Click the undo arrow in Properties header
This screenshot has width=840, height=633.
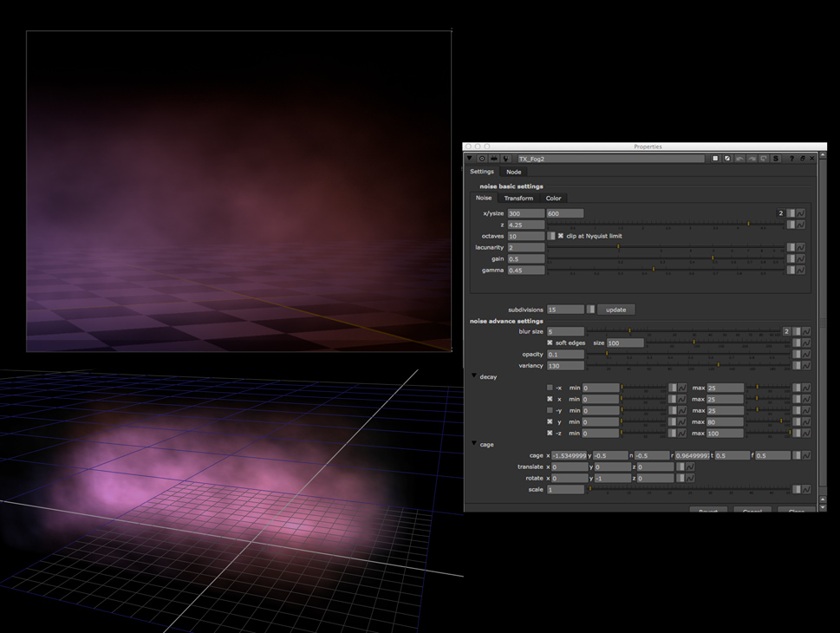(x=739, y=159)
